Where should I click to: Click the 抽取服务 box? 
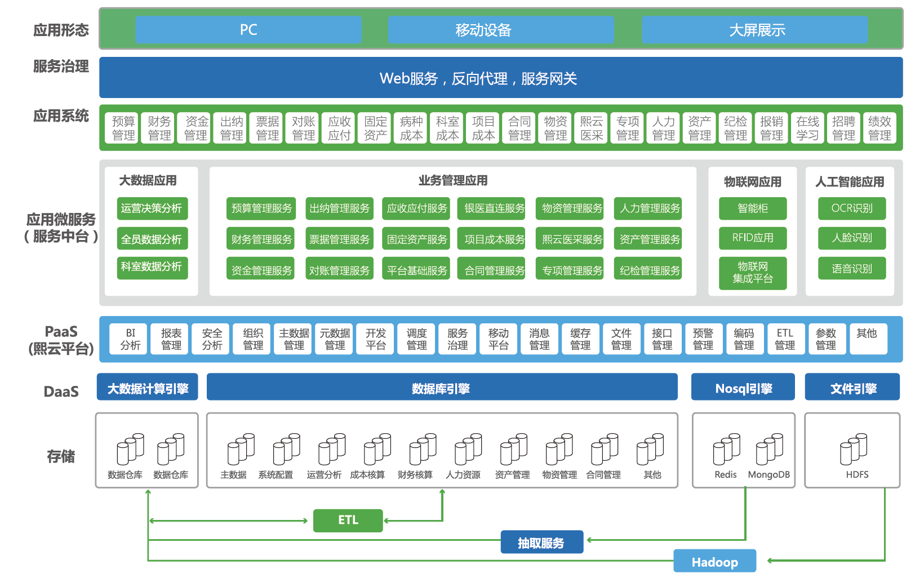click(x=542, y=542)
